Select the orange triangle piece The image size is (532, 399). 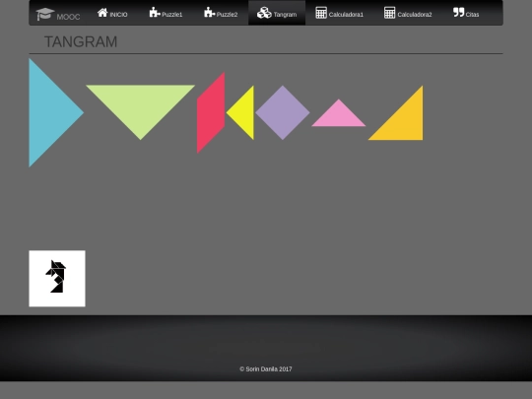coord(405,122)
